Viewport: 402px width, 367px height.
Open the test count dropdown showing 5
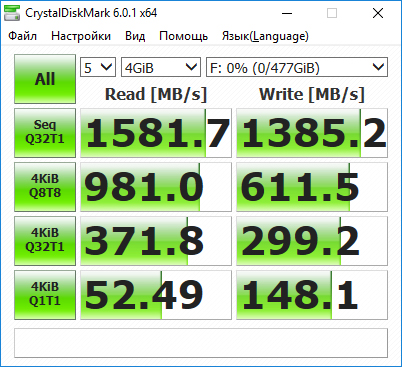tap(98, 68)
